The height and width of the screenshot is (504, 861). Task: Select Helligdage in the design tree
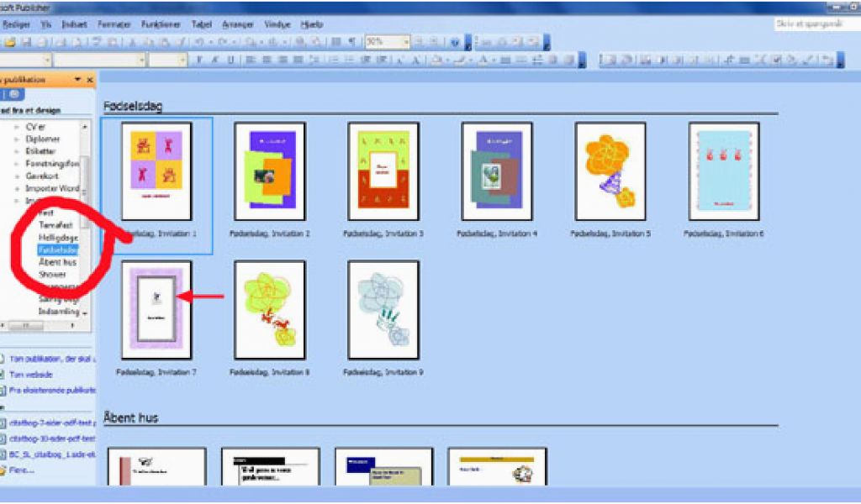(58, 238)
